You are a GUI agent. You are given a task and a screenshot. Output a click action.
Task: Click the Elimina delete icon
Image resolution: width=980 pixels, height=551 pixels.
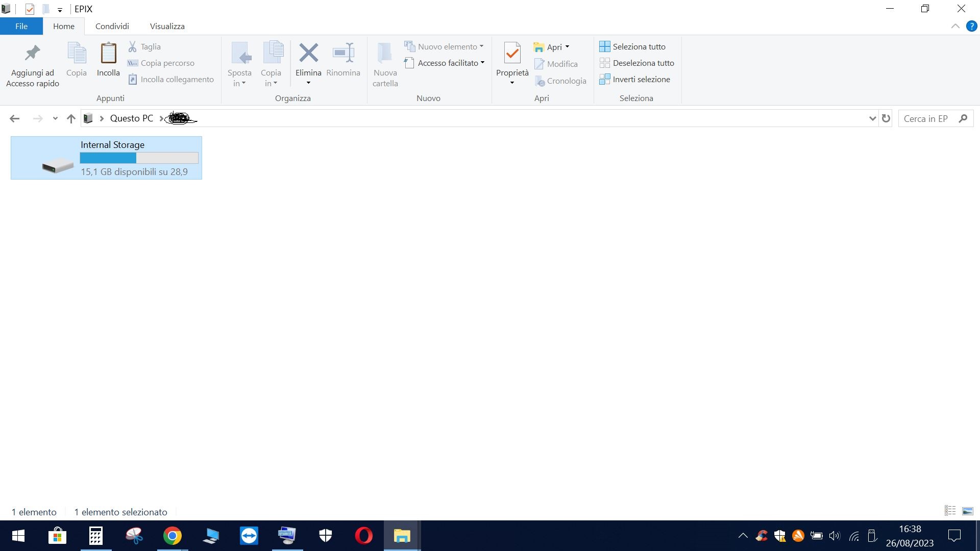[x=308, y=53]
